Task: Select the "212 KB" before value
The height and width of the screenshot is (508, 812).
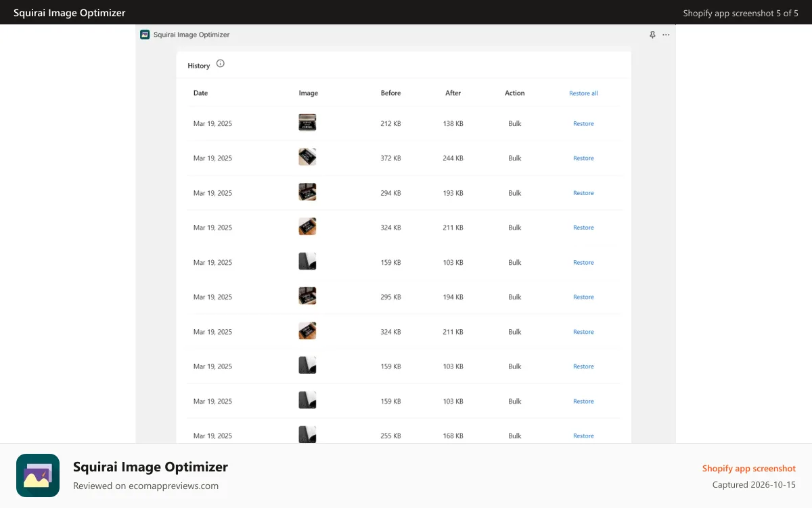Action: (390, 124)
